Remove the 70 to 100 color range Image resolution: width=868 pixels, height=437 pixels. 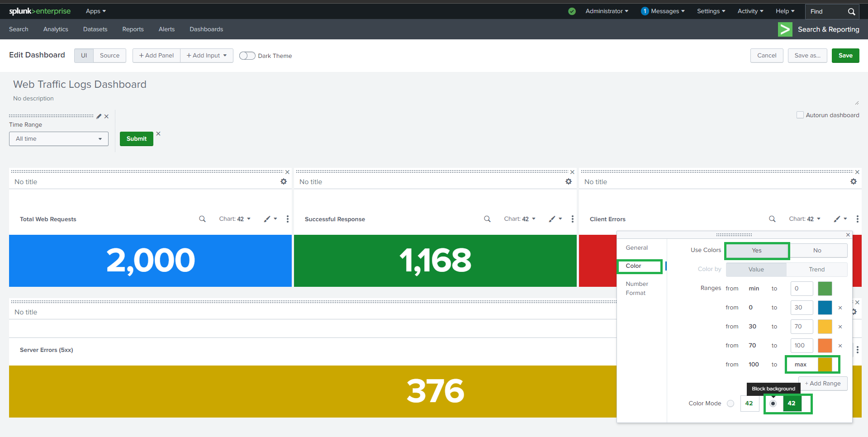click(840, 346)
